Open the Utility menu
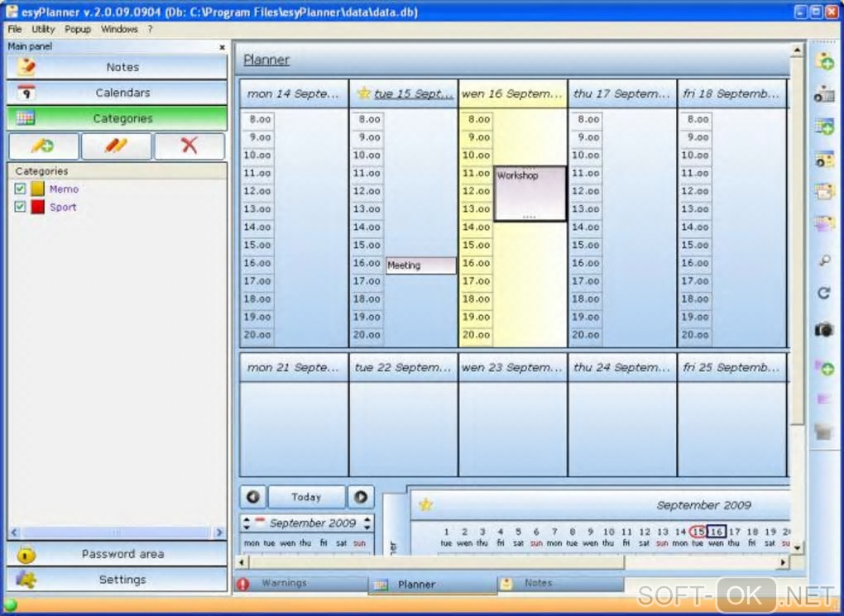 pos(43,29)
